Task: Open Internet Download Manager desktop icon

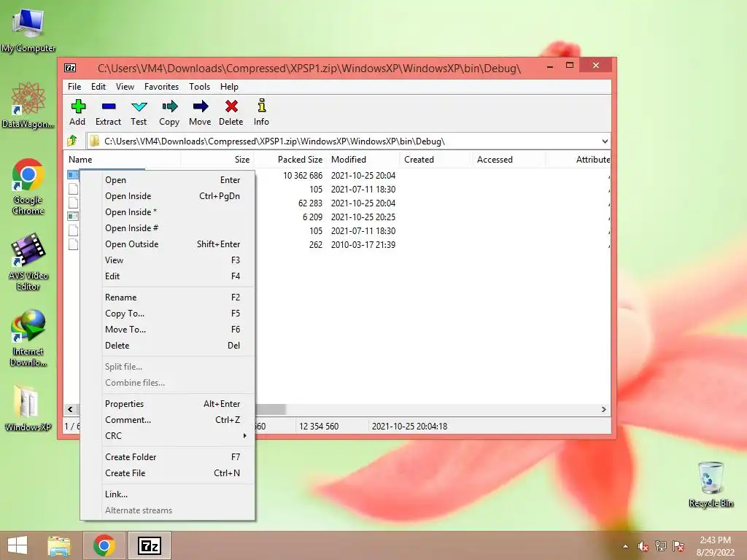Action: (x=28, y=338)
